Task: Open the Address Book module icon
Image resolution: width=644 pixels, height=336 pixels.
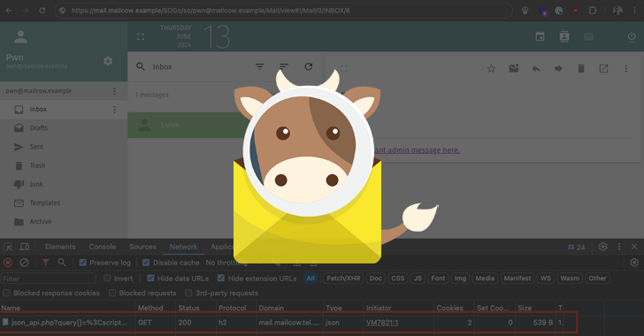Action: 564,36
